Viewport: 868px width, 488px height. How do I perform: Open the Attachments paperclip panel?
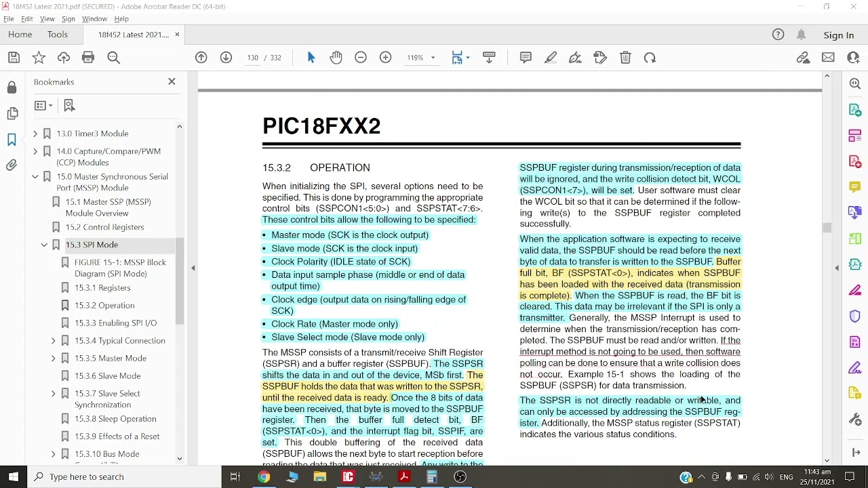point(12,165)
